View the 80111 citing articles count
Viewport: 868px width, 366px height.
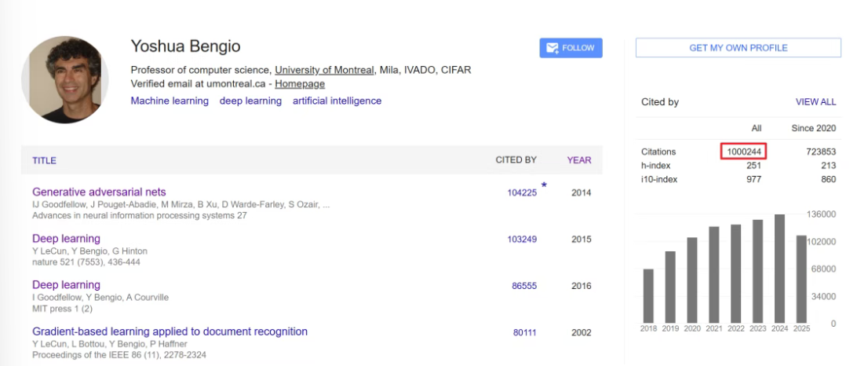click(x=524, y=333)
